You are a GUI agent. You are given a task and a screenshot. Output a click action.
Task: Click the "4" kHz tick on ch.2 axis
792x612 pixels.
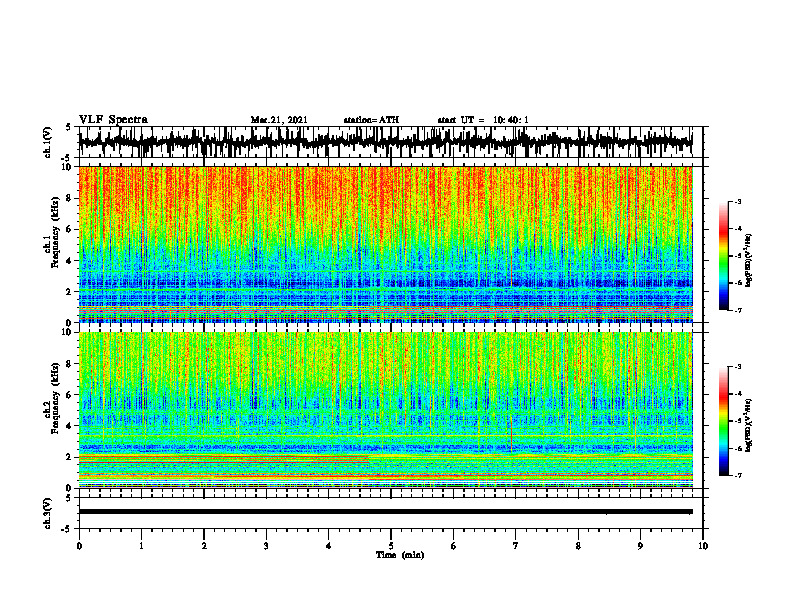71,426
